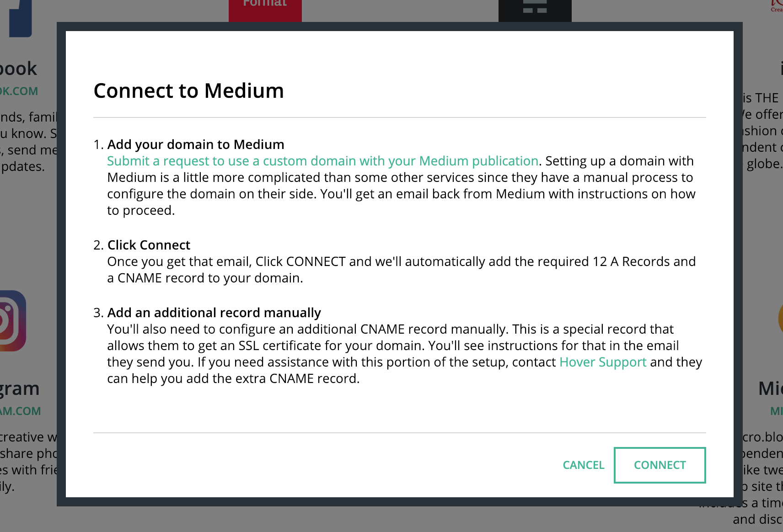Viewport: 783px width, 532px height.
Task: Open the green instagram.com link
Action: [x=20, y=411]
